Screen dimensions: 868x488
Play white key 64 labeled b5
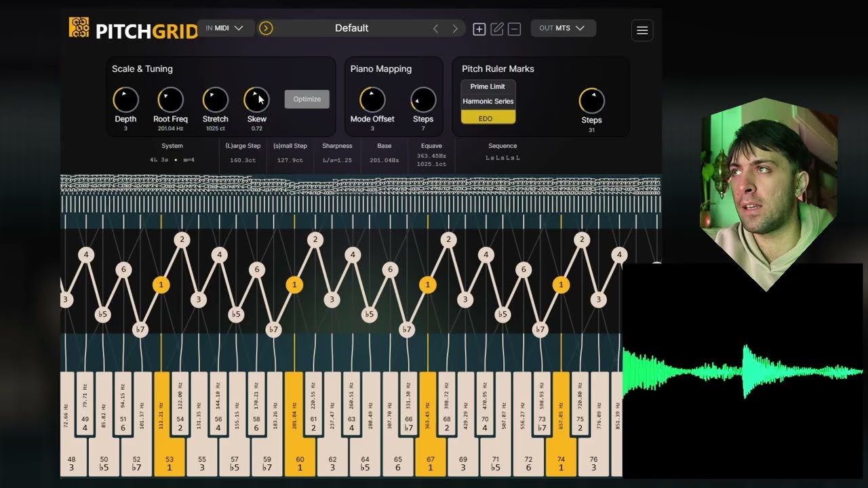point(365,461)
